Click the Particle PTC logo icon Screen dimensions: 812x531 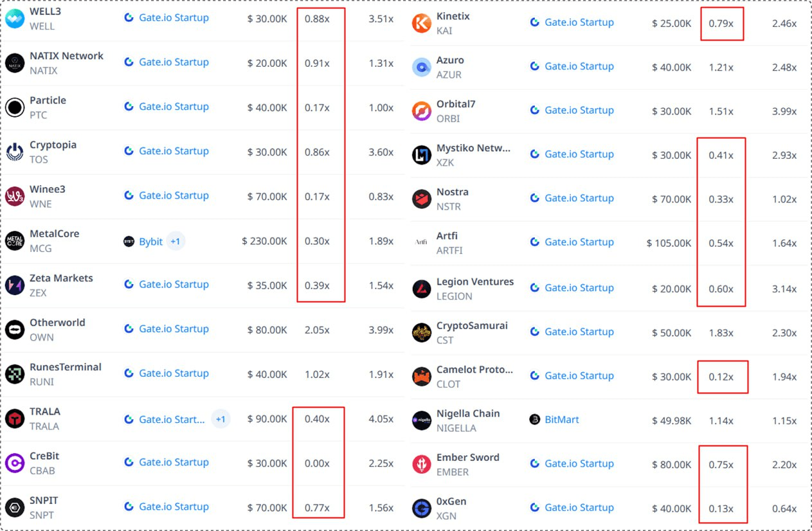15,107
